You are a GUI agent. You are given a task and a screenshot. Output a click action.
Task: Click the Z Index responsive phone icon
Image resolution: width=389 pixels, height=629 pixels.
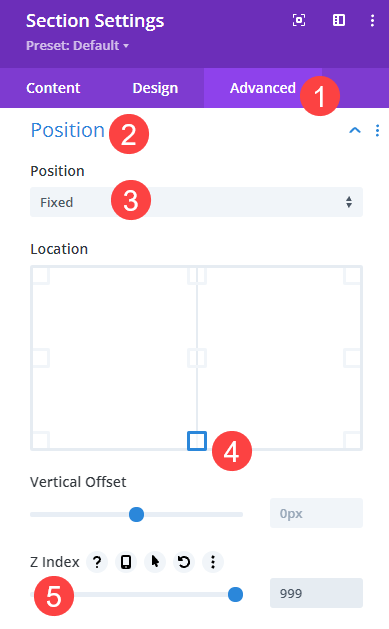(126, 562)
